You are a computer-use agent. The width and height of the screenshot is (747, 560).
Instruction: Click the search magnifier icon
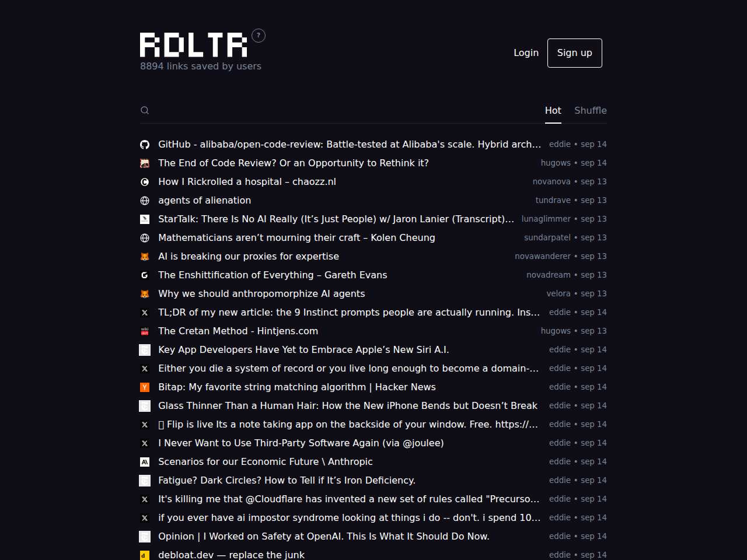point(145,110)
